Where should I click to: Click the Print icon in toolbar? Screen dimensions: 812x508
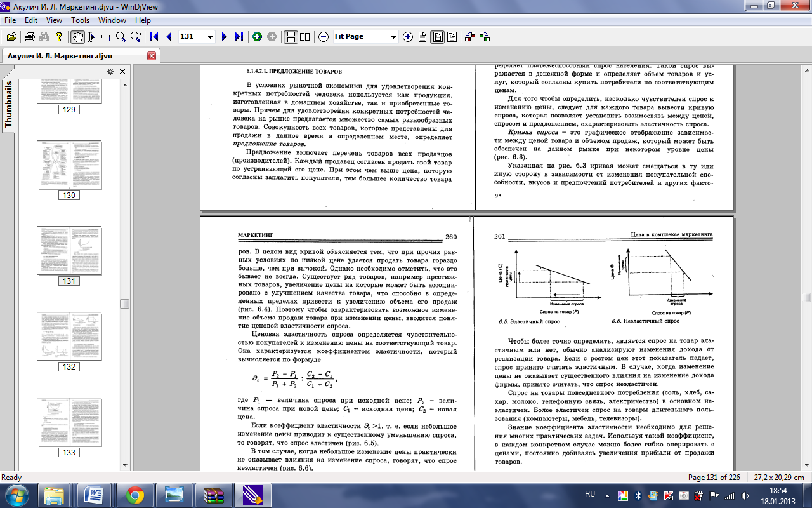click(29, 37)
